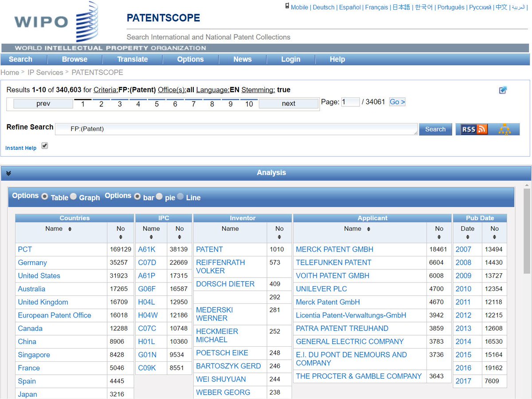Jump to results page 5
Image resolution: width=532 pixels, height=399 pixels.
pyautogui.click(x=156, y=104)
